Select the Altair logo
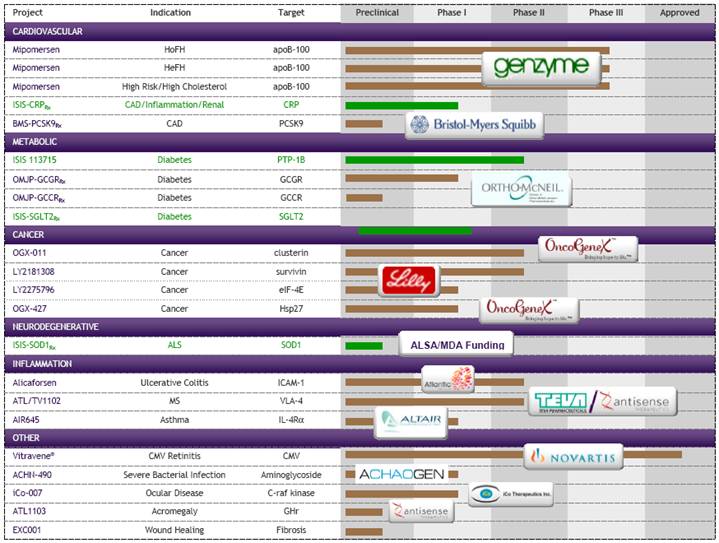Viewport: 719px width, 543px height. (411, 421)
